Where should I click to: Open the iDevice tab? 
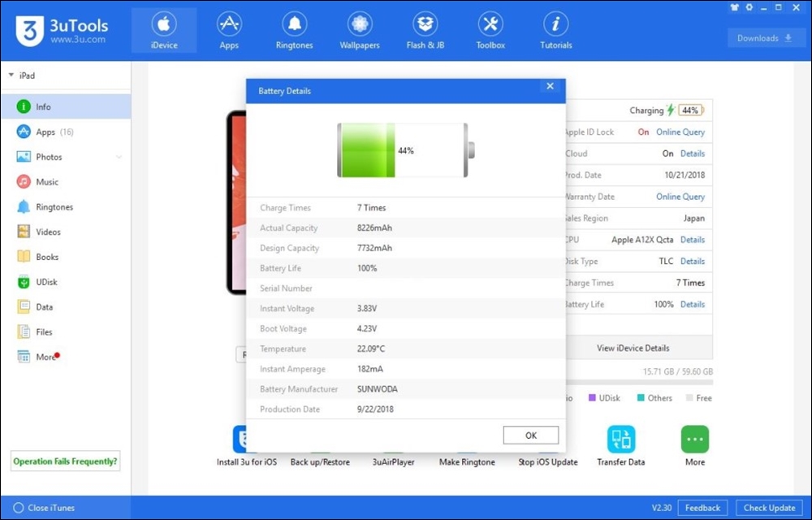coord(164,31)
